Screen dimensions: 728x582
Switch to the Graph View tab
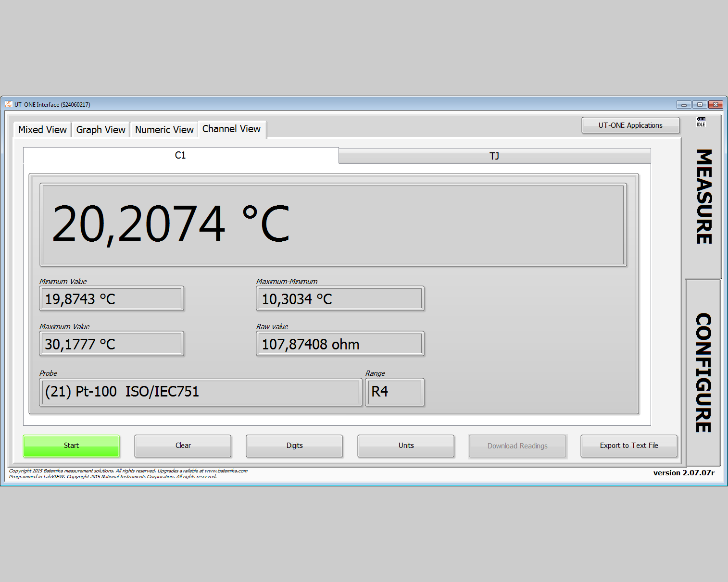100,129
